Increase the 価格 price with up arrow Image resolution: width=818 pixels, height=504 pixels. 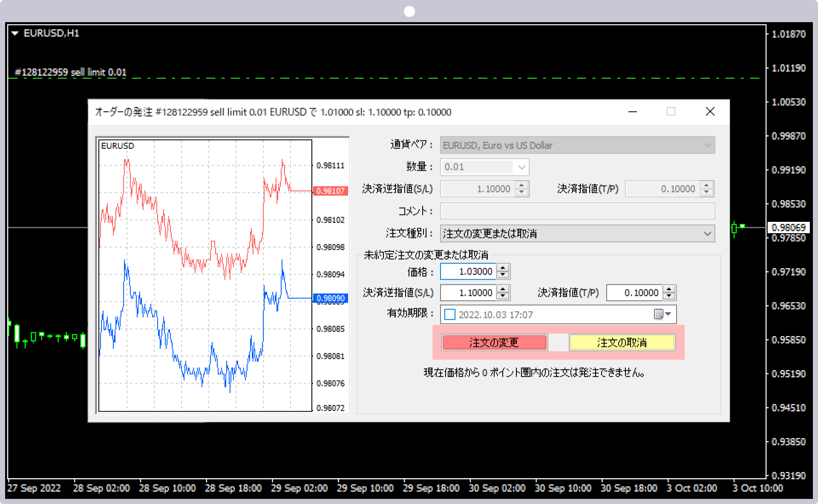(x=503, y=268)
